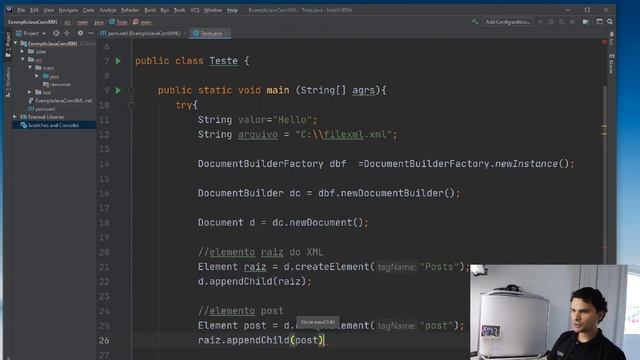The image size is (640, 360).
Task: Open the Project view dropdown
Action: pyautogui.click(x=31, y=33)
